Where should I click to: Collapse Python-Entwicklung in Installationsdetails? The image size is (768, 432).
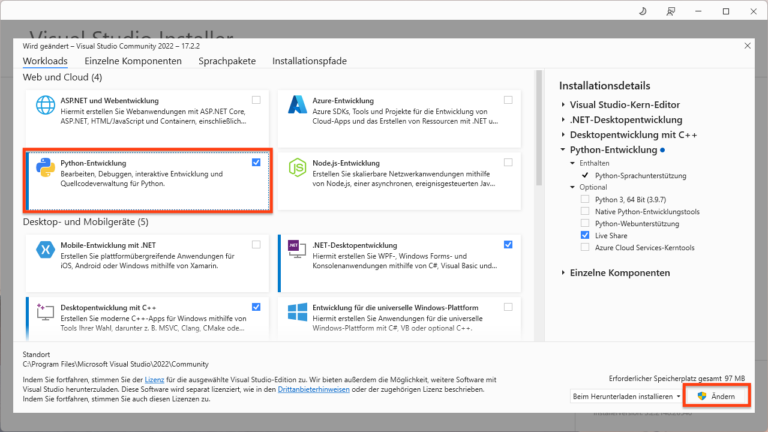[x=563, y=149]
